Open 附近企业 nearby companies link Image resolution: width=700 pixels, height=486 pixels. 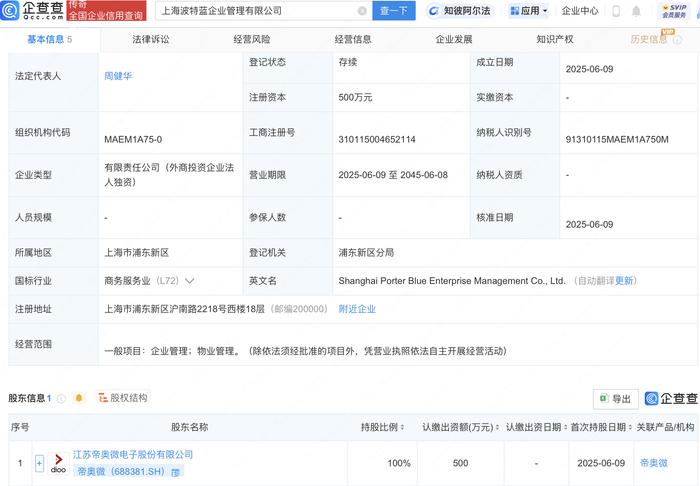coord(357,309)
